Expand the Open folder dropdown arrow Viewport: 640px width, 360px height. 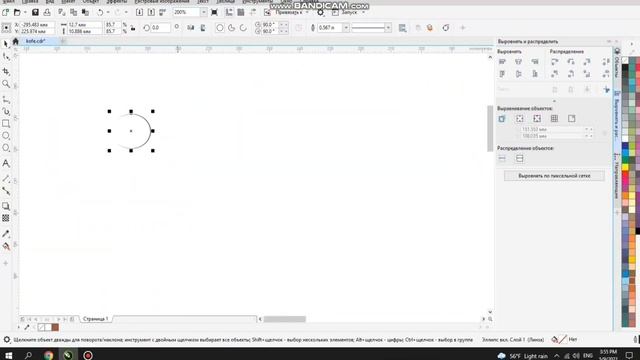tap(24, 13)
